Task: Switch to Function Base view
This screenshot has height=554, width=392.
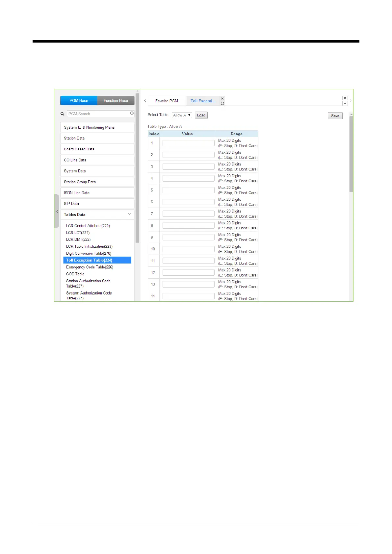Action: tap(116, 101)
